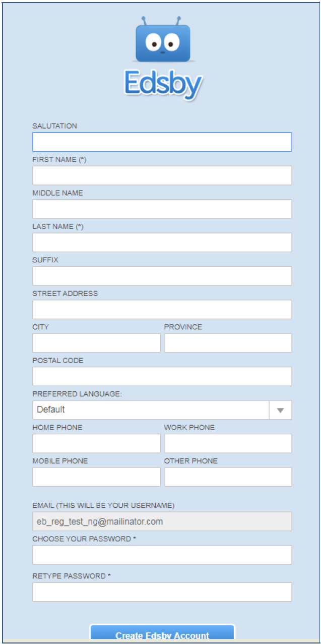Click the 'EMAIL (THIS WILL BE YOUR USERNAME)' label

(x=104, y=505)
